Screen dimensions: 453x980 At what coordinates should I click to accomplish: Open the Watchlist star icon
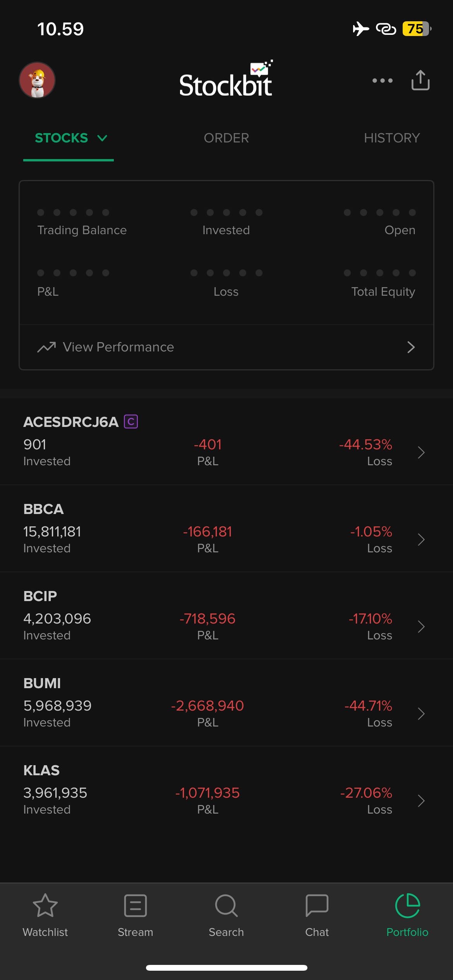[45, 906]
